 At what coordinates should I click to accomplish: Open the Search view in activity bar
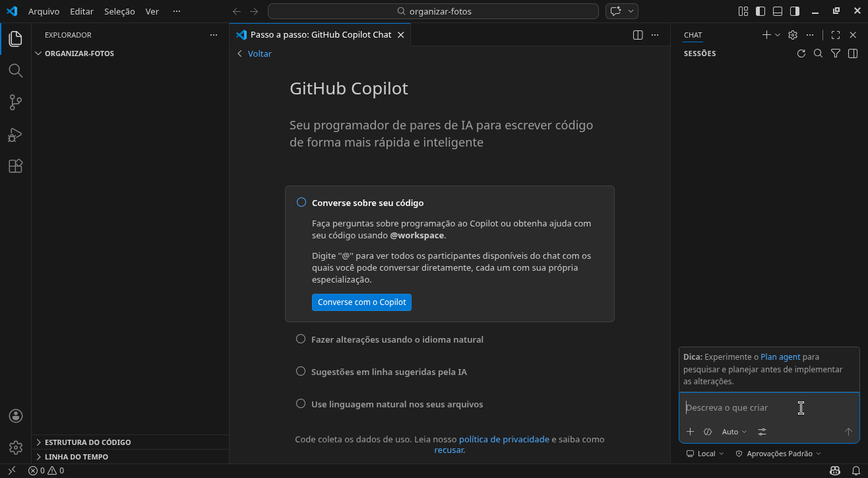point(15,71)
